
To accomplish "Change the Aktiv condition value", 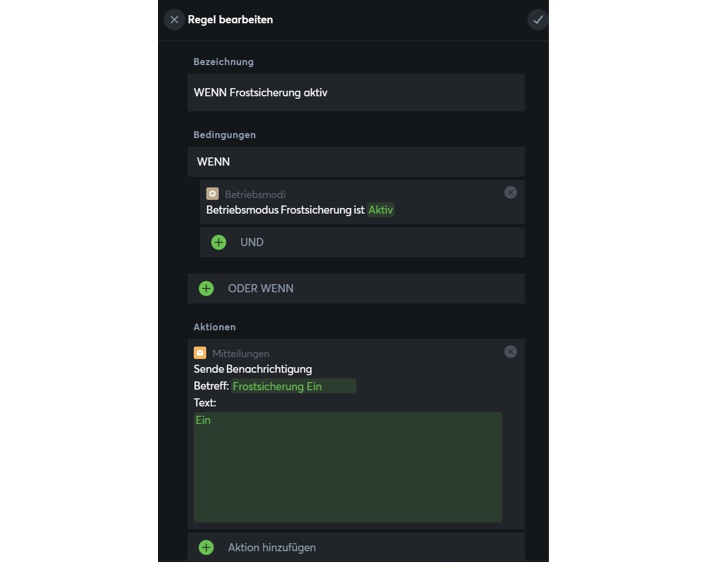I will click(x=381, y=210).
